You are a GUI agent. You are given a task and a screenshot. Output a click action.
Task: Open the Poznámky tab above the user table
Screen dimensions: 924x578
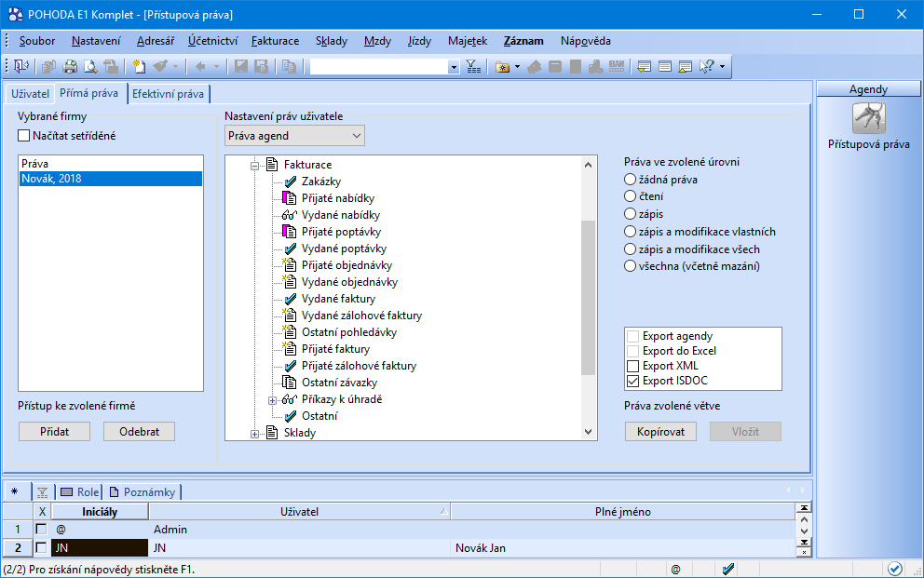click(x=142, y=492)
